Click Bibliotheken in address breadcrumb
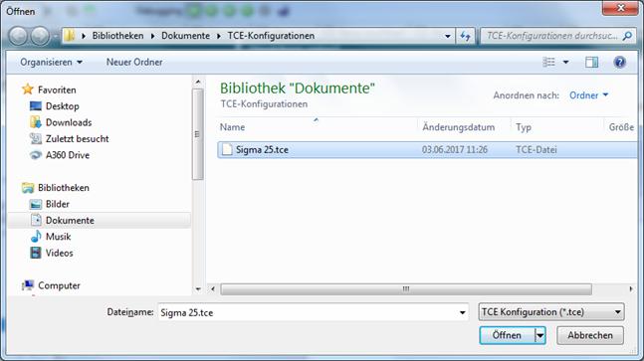 (117, 36)
